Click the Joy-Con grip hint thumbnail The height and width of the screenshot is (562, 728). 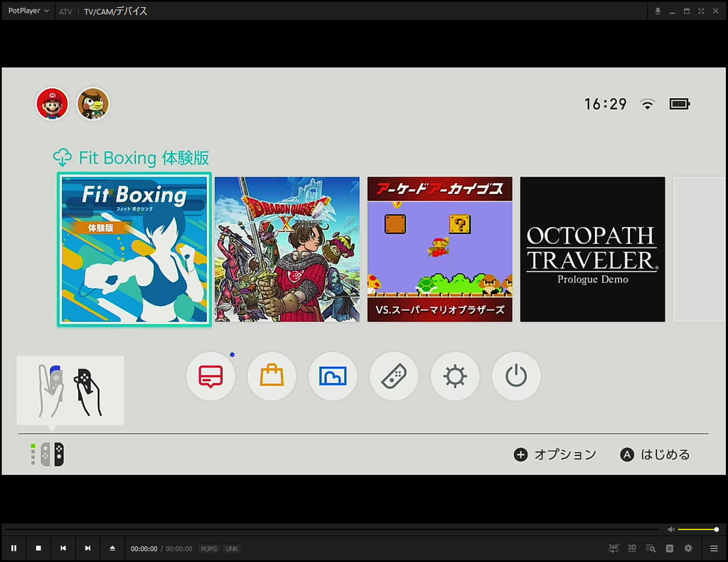coord(70,390)
